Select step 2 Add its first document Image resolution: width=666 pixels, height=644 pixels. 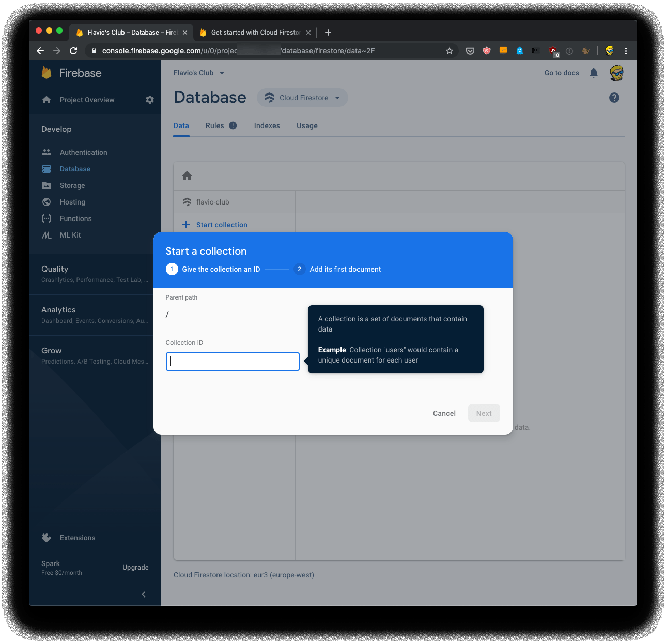point(345,269)
